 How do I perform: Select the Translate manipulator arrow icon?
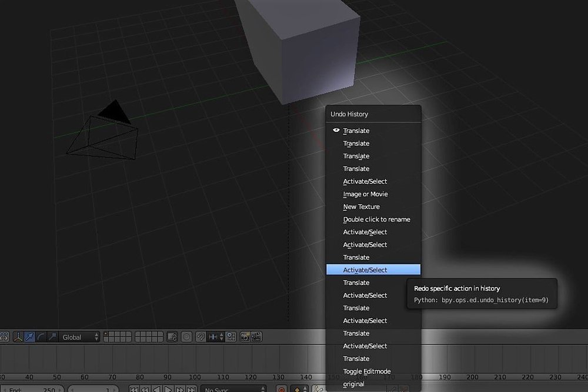29,337
